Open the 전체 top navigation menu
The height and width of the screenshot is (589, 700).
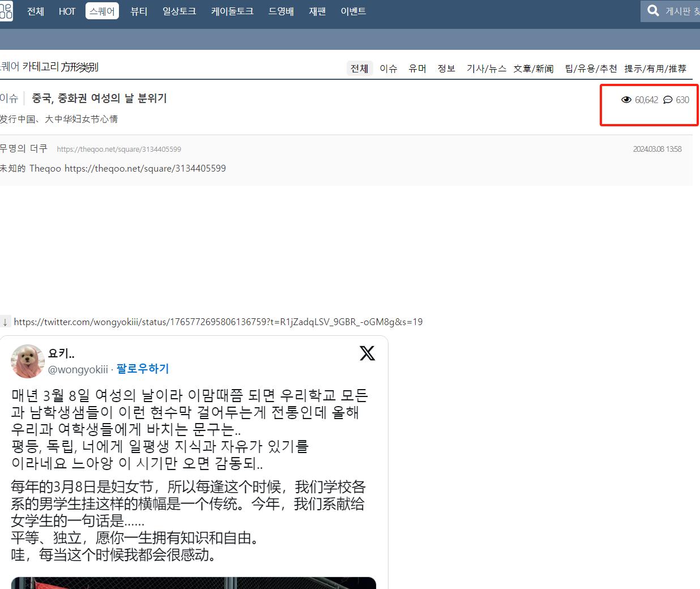click(36, 11)
